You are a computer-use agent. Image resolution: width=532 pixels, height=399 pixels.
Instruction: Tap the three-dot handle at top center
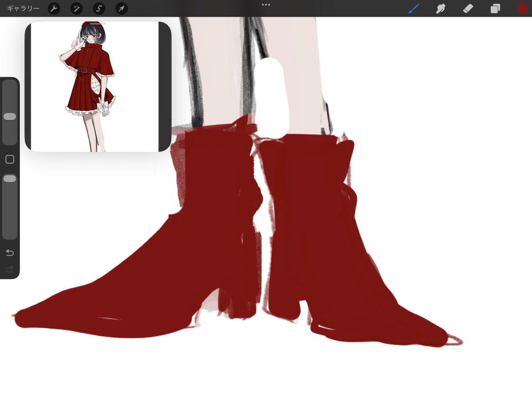266,4
